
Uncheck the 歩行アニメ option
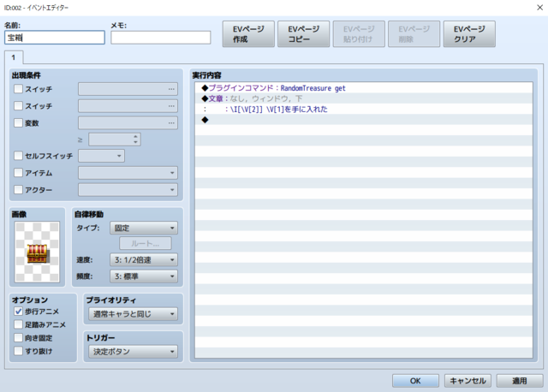pos(18,311)
